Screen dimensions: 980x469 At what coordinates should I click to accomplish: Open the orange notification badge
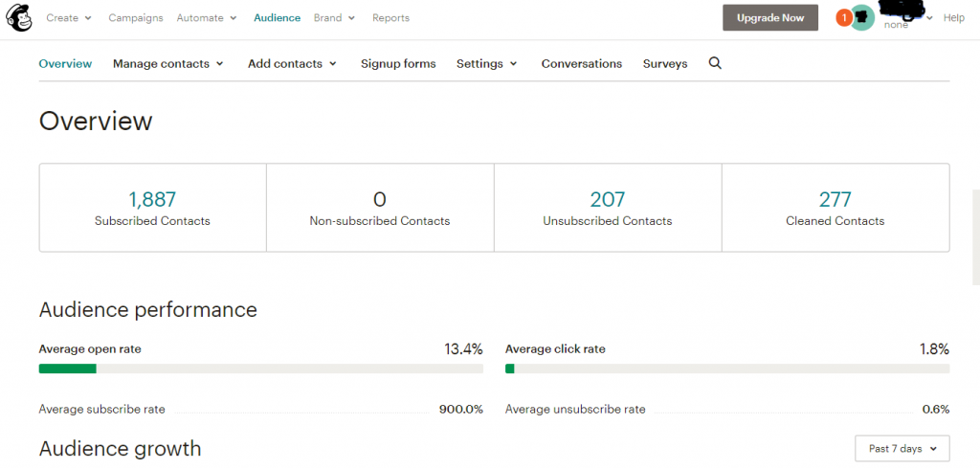pos(844,18)
